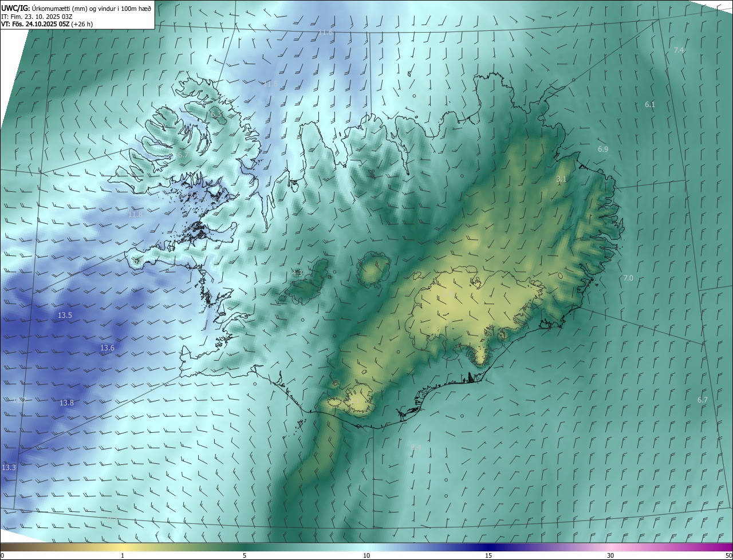This screenshot has width=733, height=560.
Task: Click the colorbar tick label 1
Action: pos(123,555)
